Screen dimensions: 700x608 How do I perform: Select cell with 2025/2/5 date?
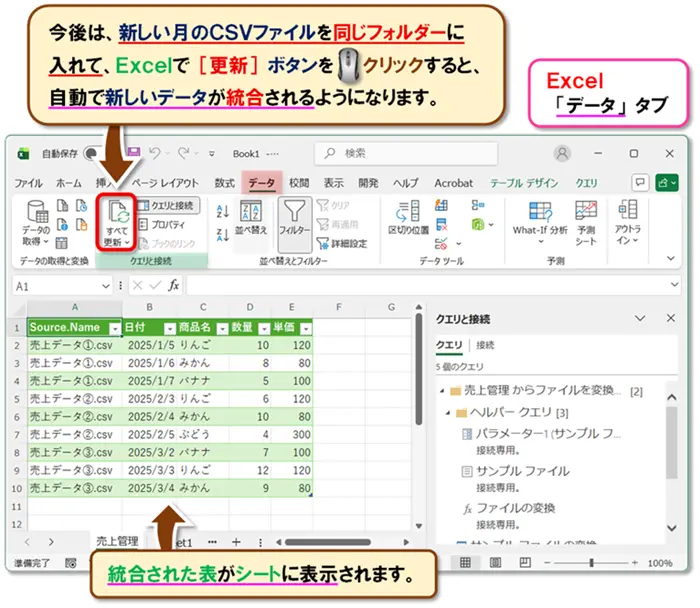point(150,434)
